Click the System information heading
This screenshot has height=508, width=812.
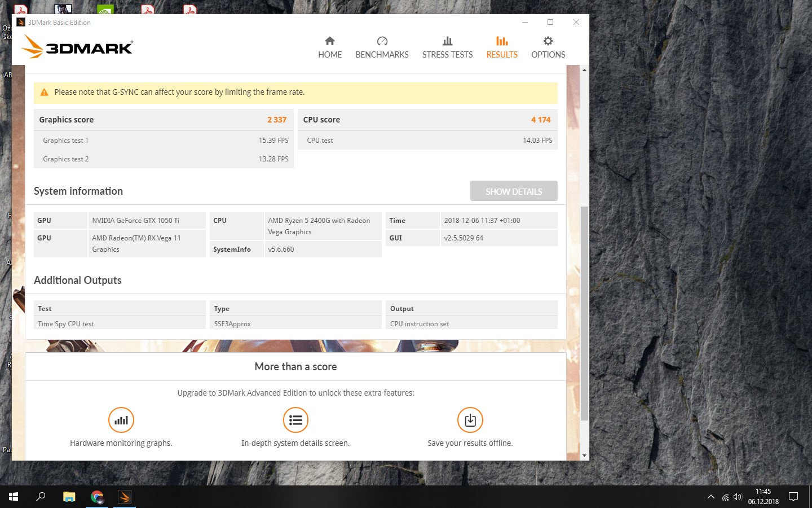pyautogui.click(x=78, y=191)
